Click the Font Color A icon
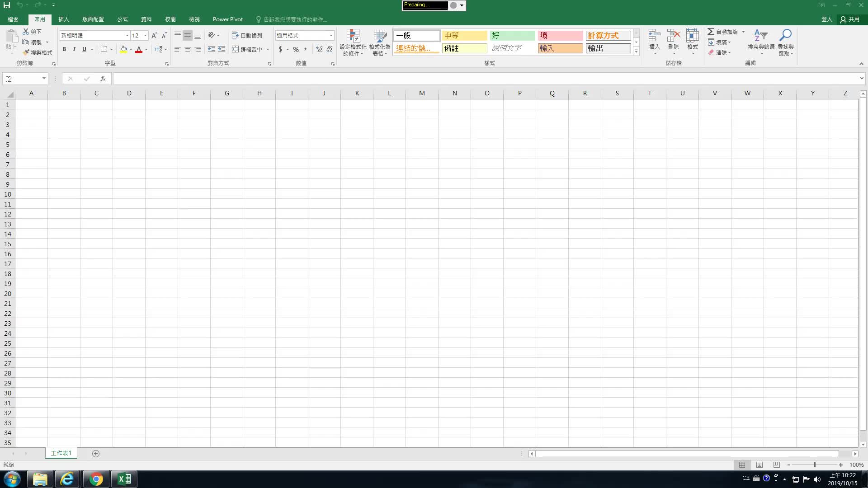This screenshot has height=488, width=868. click(139, 49)
